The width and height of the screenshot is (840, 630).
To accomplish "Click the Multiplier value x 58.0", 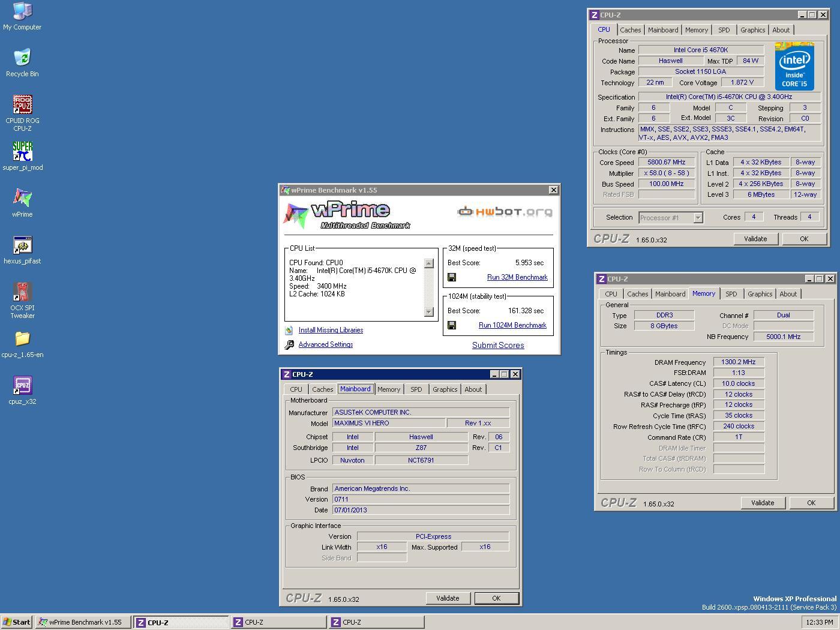I will tap(666, 173).
